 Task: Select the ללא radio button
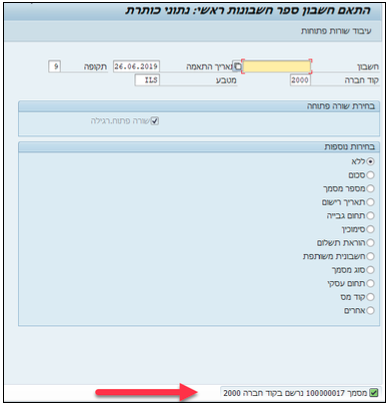coord(370,161)
